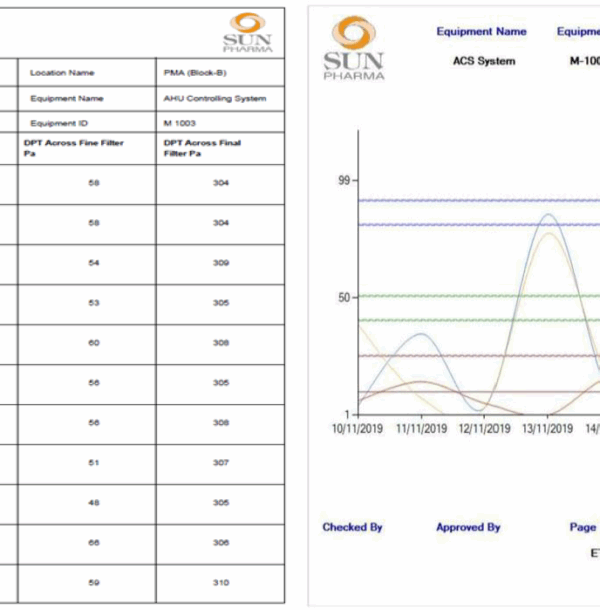Click the 11/11/2019 x-axis date label
This screenshot has height=610, width=600.
coord(421,429)
